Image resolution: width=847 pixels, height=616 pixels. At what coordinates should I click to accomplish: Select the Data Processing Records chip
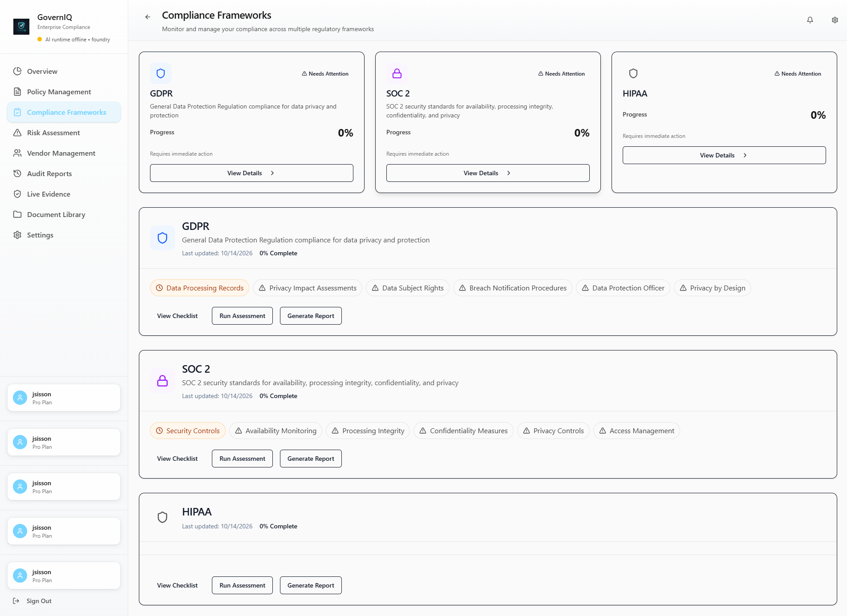tap(200, 288)
